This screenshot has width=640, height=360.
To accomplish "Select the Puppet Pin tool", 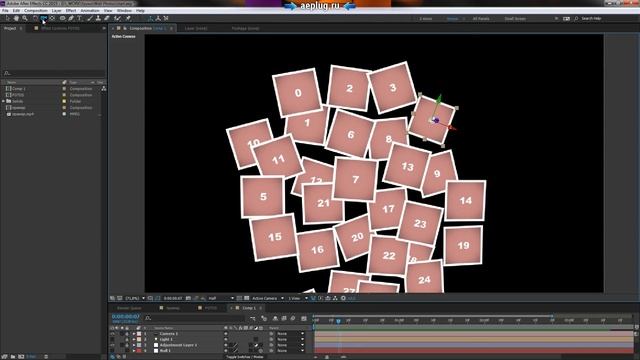I will [128, 18].
